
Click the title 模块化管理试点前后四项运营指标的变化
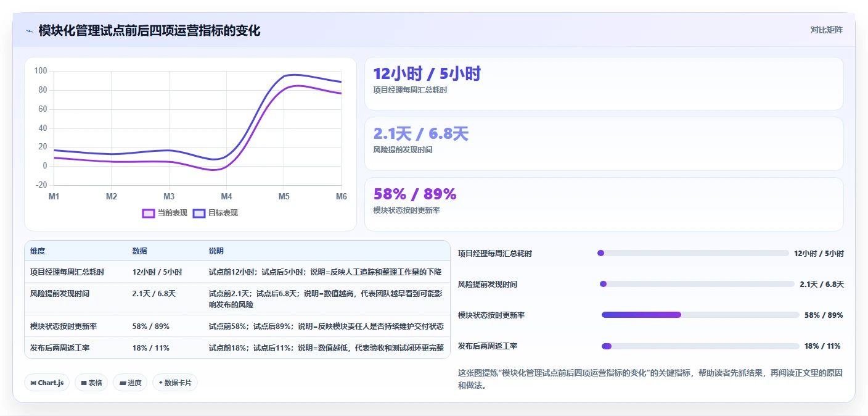pos(149,31)
